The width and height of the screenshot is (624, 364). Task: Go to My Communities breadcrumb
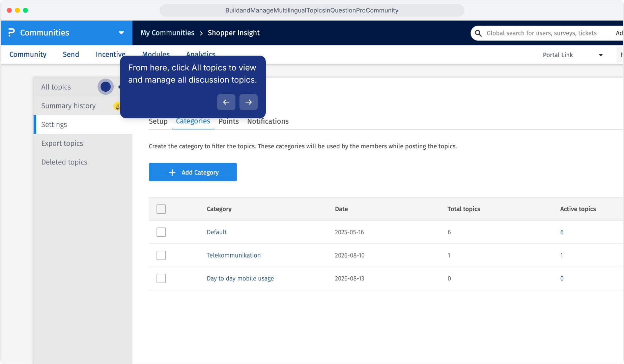point(168,33)
